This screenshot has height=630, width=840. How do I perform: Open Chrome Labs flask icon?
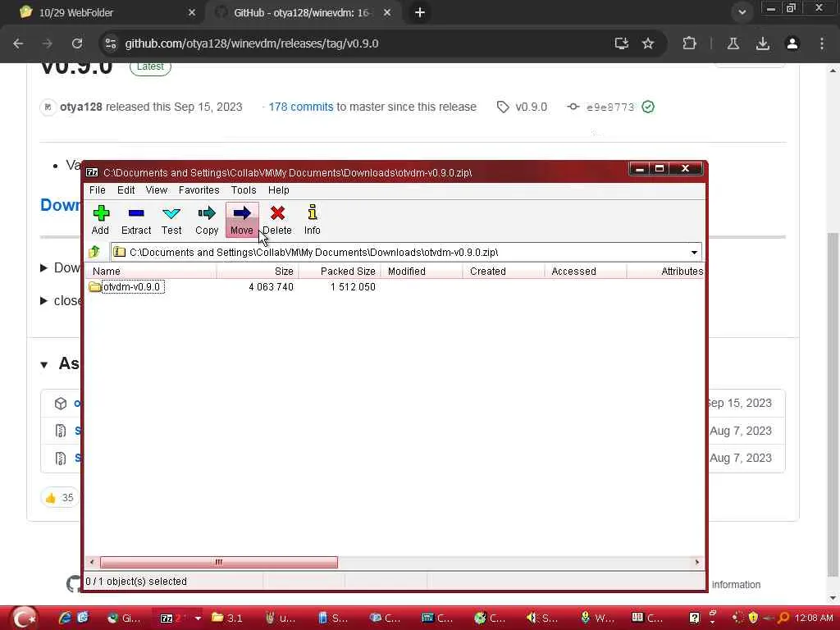coord(733,43)
